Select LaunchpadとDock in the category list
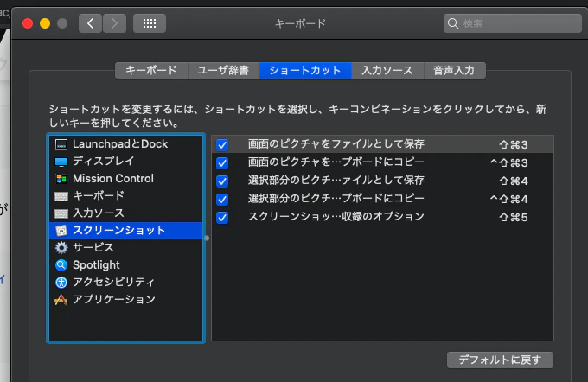Image resolution: width=588 pixels, height=382 pixels. coord(125,144)
